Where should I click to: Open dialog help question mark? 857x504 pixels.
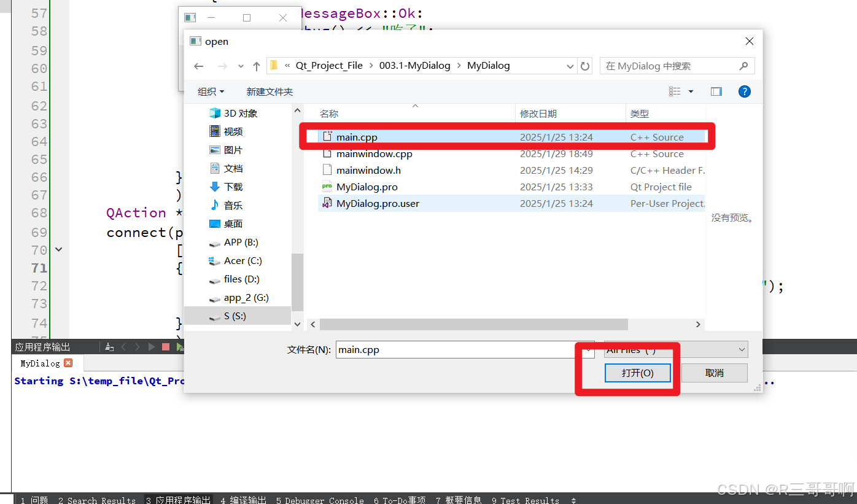coord(744,91)
